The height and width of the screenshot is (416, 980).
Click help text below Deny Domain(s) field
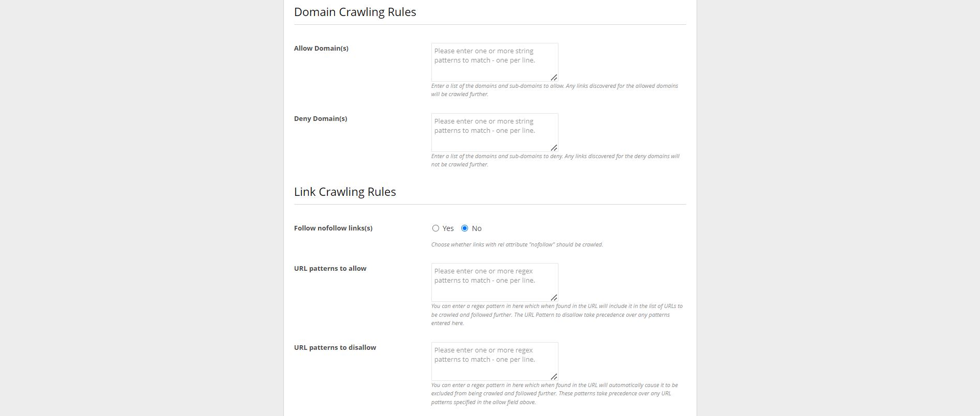tap(555, 160)
